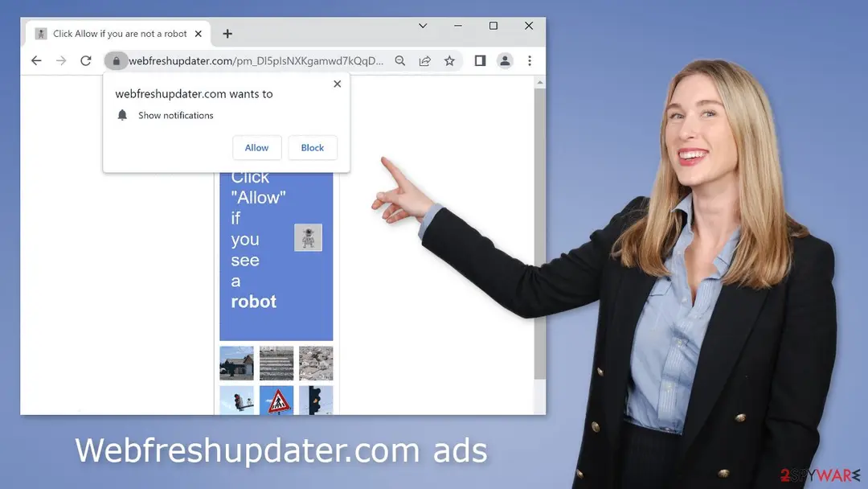This screenshot has height=489, width=868.
Task: Select the 'Click Allow if you are not a robot' tab
Action: pyautogui.click(x=117, y=34)
